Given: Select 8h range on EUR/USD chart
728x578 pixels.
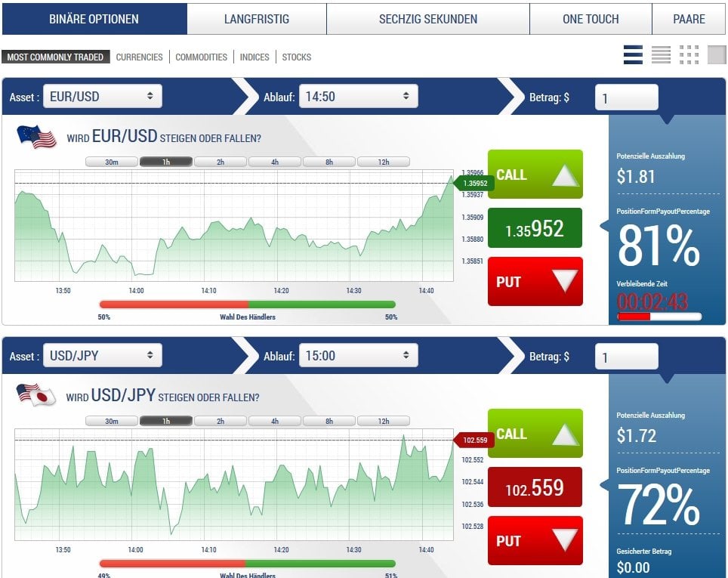Looking at the screenshot, I should click(x=329, y=162).
